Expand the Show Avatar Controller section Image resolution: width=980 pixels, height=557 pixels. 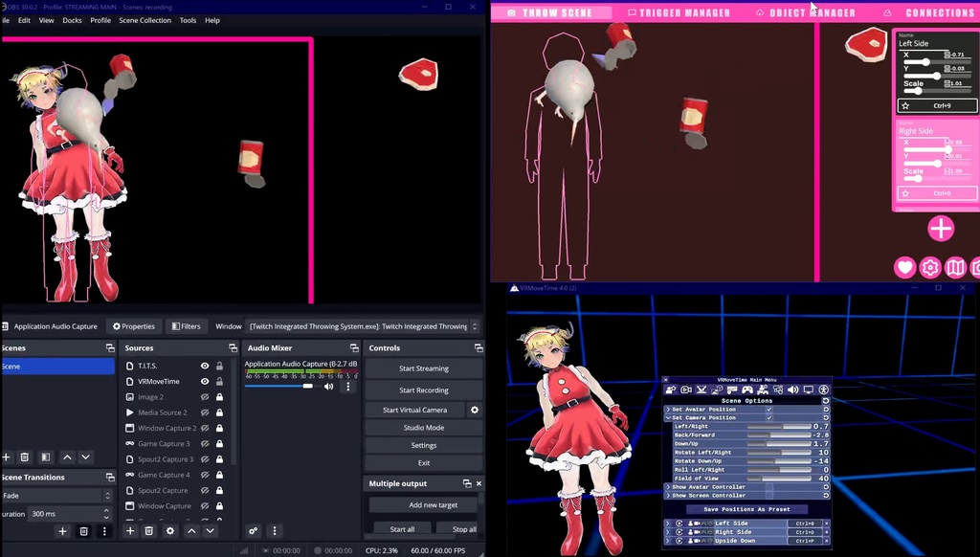coord(668,486)
